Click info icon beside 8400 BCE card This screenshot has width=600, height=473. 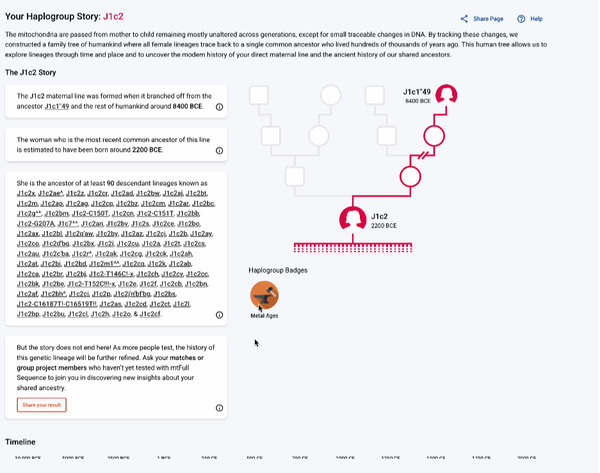219,107
